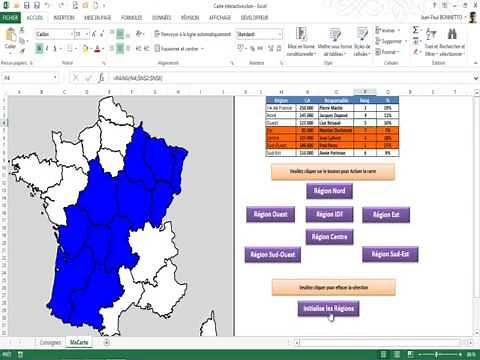Open Mise en forme conditionnelle

click(x=301, y=42)
